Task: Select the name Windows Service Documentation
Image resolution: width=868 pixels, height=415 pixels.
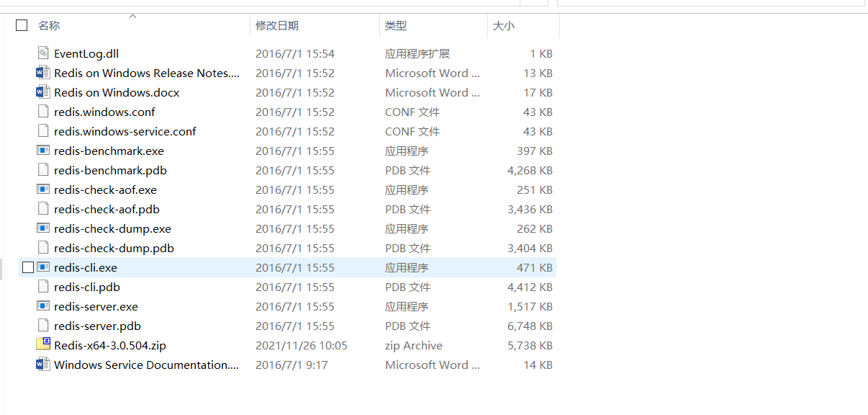Action: pyautogui.click(x=147, y=365)
